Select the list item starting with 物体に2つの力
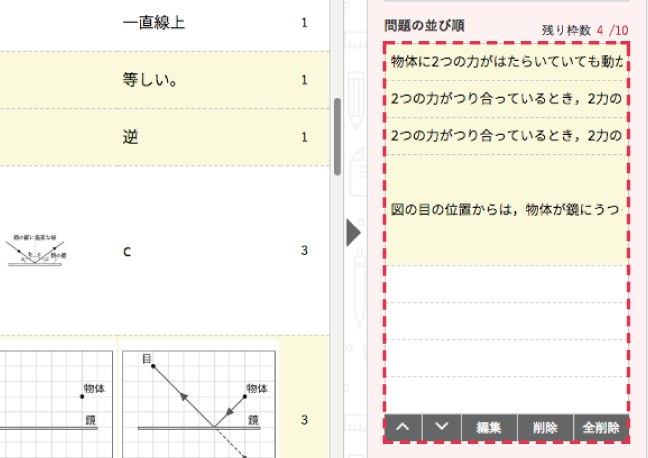Image resolution: width=648 pixels, height=458 pixels. pos(507,62)
